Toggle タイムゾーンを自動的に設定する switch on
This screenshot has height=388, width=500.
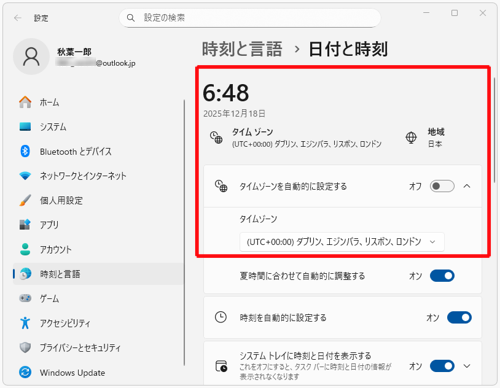tap(442, 186)
